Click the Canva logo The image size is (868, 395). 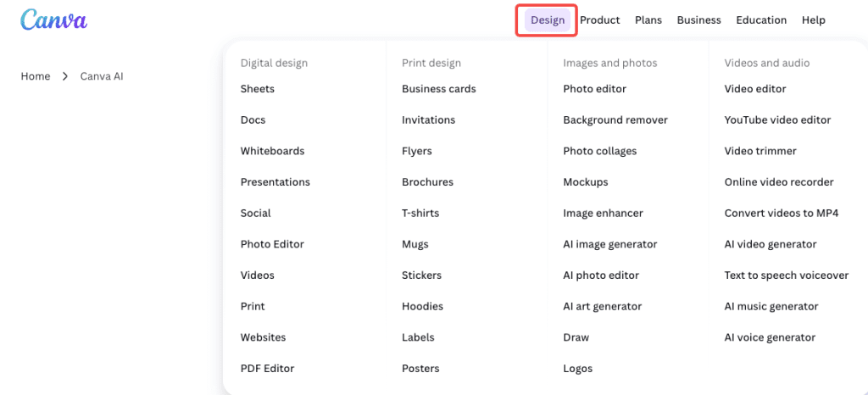click(x=53, y=20)
